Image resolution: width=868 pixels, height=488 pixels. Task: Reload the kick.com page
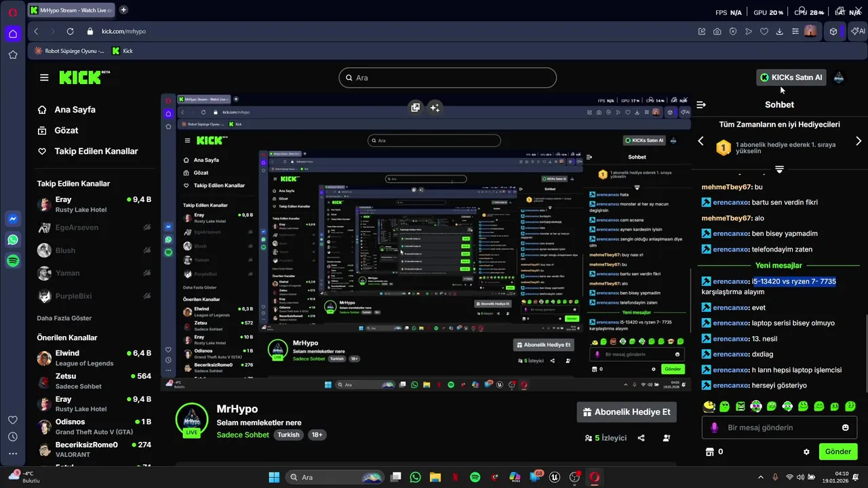pyautogui.click(x=70, y=31)
